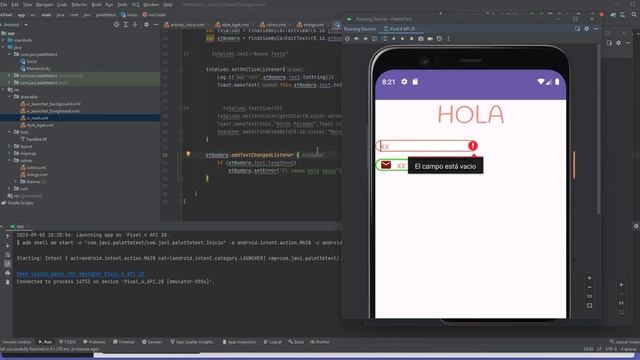Open Running Devices gear settings icon
This screenshot has width=640, height=360.
(x=587, y=29)
